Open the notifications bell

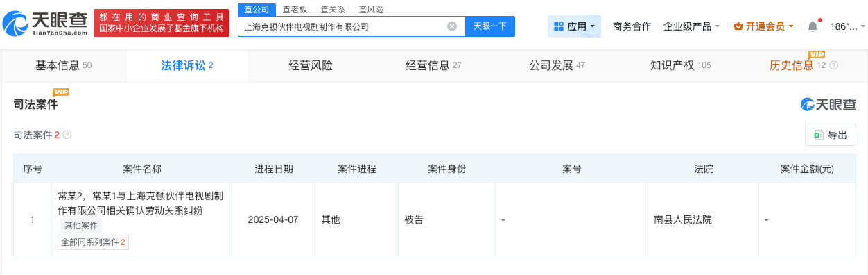click(813, 26)
